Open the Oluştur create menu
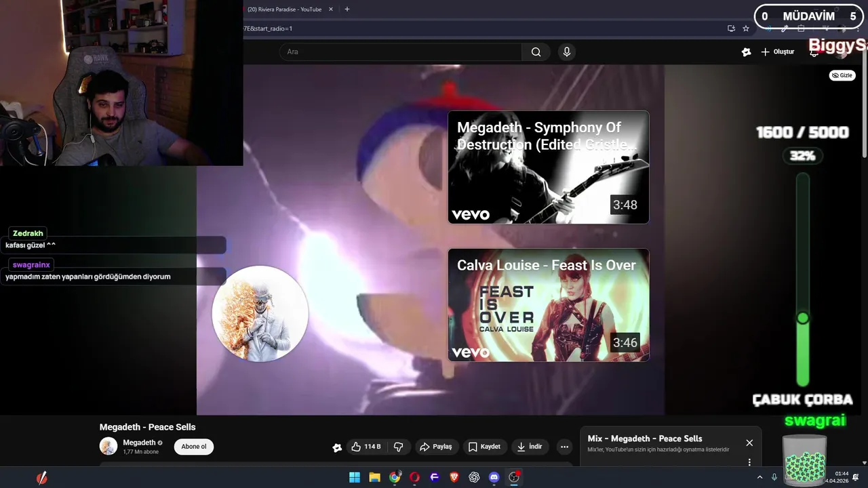This screenshot has width=868, height=488. pos(777,52)
